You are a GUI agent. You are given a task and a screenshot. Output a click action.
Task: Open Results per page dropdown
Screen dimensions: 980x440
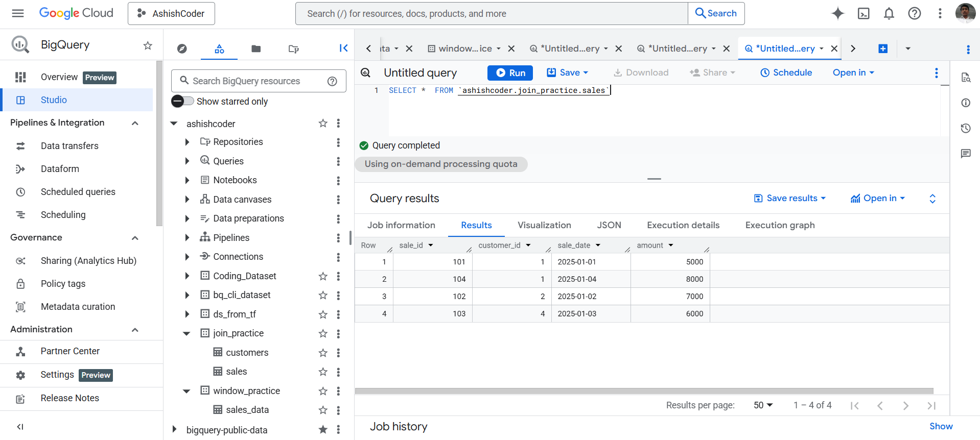click(x=763, y=405)
